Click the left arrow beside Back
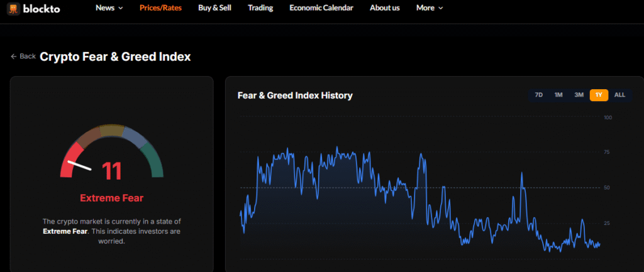This screenshot has height=272, width=644. pyautogui.click(x=13, y=57)
